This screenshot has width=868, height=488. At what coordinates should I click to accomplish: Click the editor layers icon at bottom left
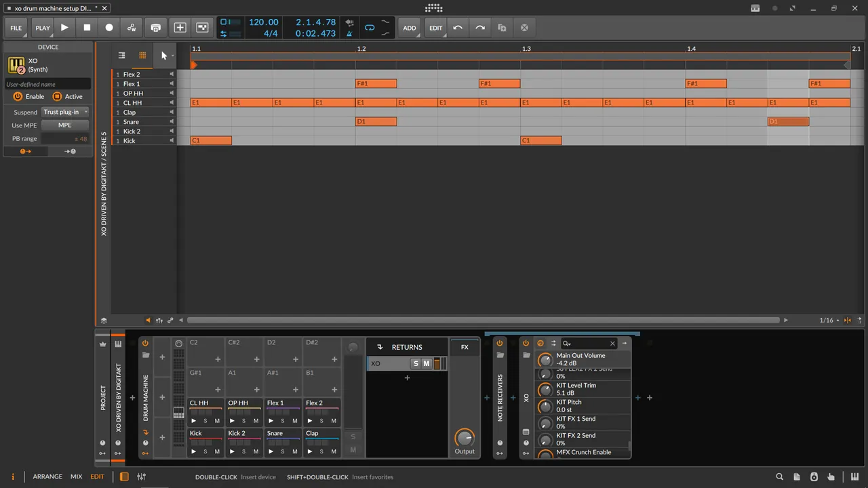pyautogui.click(x=104, y=321)
